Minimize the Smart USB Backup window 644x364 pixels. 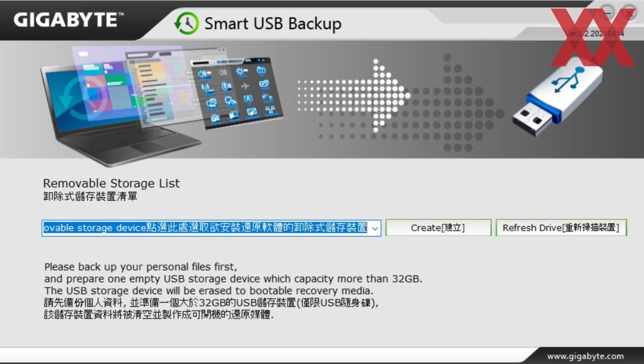608,13
